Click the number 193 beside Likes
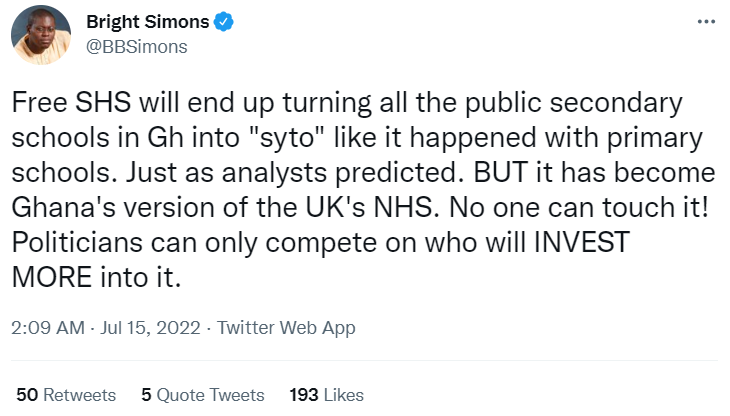 coord(303,394)
